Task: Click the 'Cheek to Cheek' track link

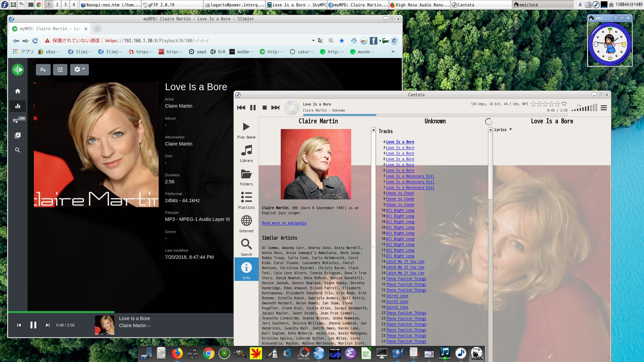Action: tap(400, 193)
